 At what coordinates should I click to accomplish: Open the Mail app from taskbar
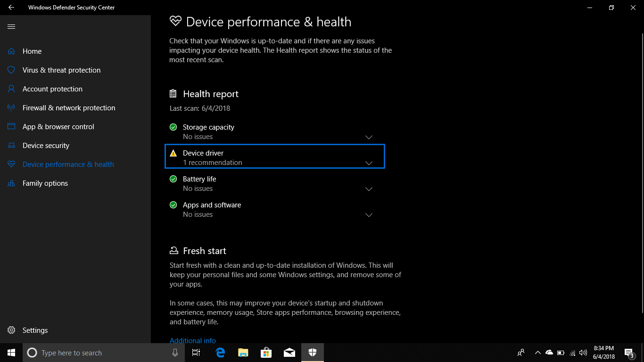(x=289, y=353)
